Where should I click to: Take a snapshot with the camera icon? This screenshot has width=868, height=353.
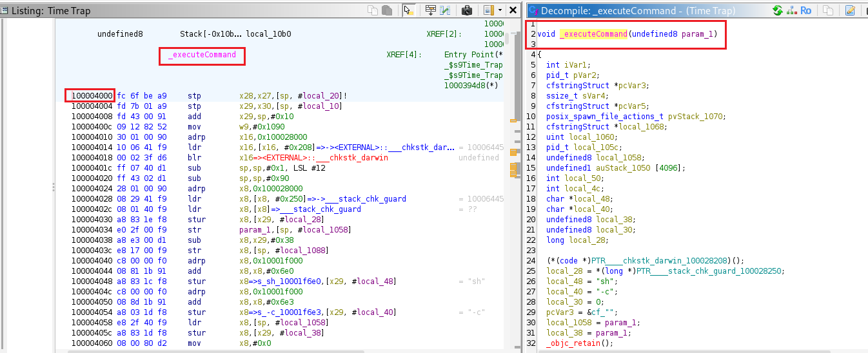tap(467, 10)
